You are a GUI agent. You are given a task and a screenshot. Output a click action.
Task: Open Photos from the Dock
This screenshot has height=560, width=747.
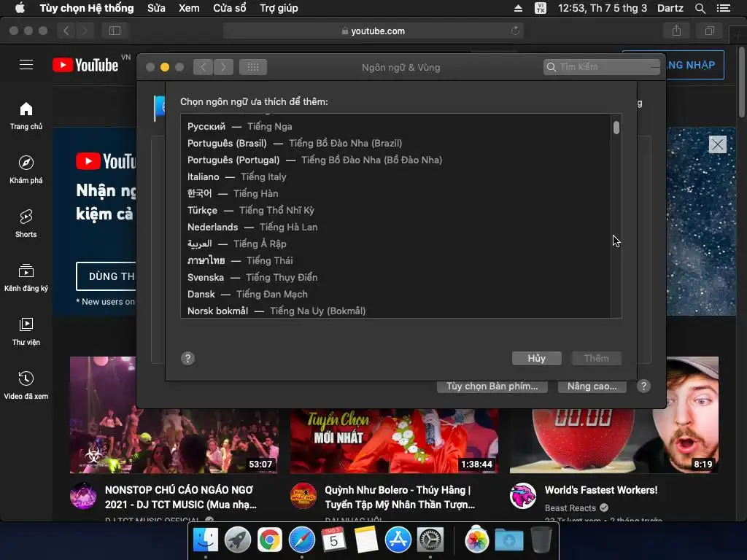click(x=476, y=540)
